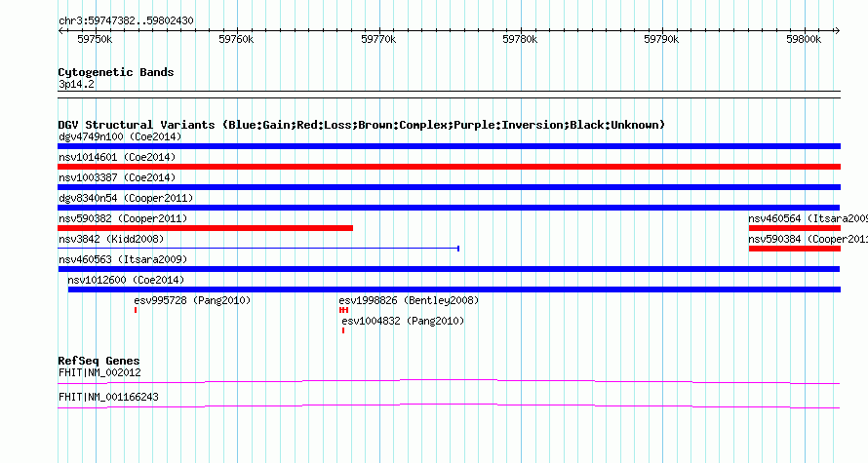Click the red loss bar for nsv590384
Viewport: 868px width, 463px height.
pos(795,249)
